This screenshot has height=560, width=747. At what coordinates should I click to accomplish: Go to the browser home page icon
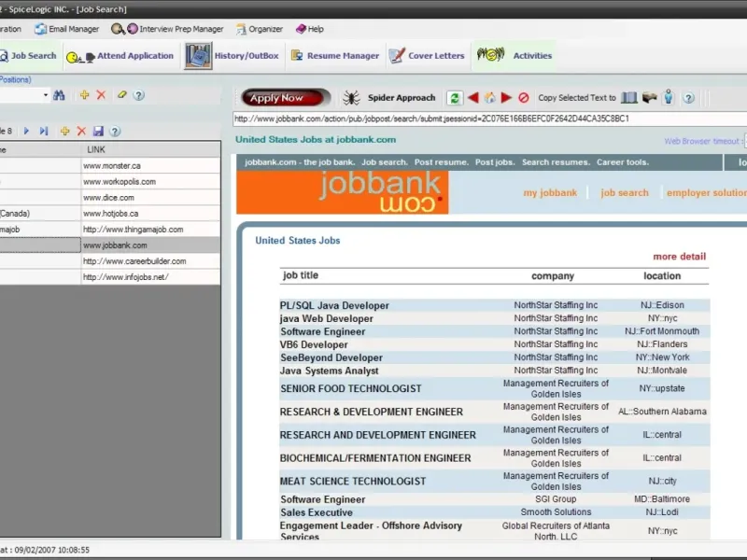[489, 98]
